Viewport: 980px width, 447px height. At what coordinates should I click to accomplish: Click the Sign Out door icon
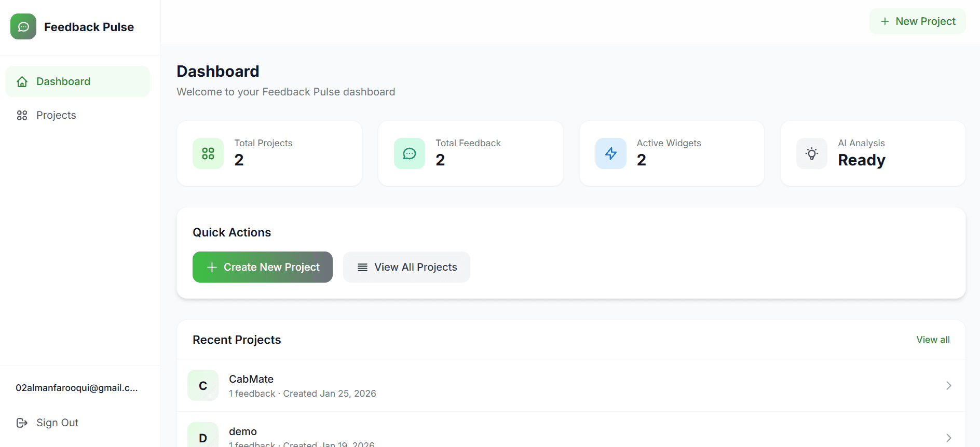(22, 423)
